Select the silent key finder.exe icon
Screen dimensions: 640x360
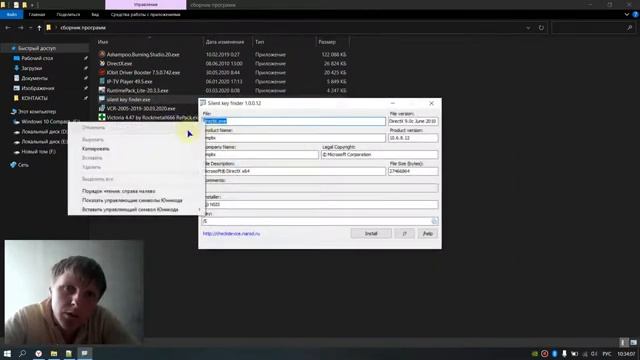(102, 99)
